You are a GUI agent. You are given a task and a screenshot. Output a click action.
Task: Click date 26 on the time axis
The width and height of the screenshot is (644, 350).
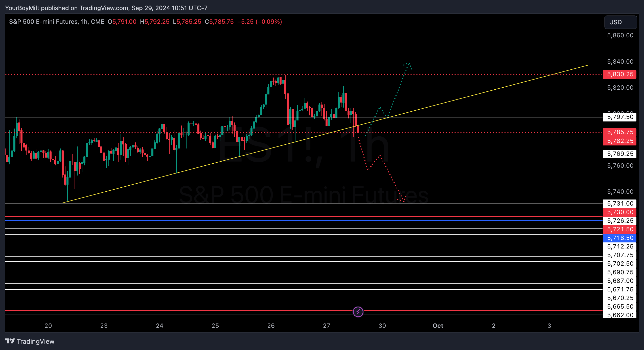271,326
